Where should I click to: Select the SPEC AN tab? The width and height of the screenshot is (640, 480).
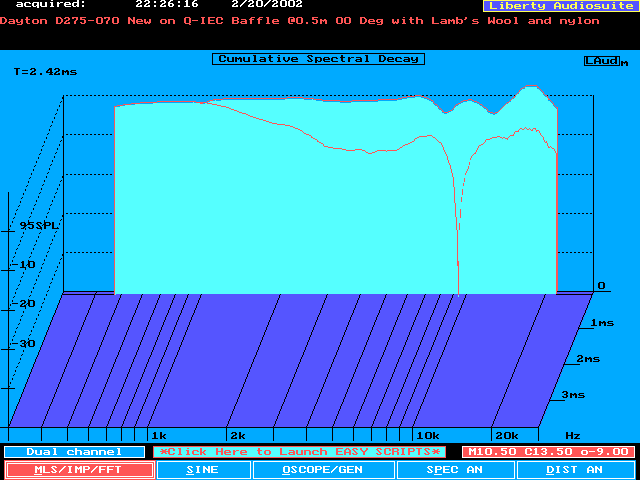[x=455, y=470]
